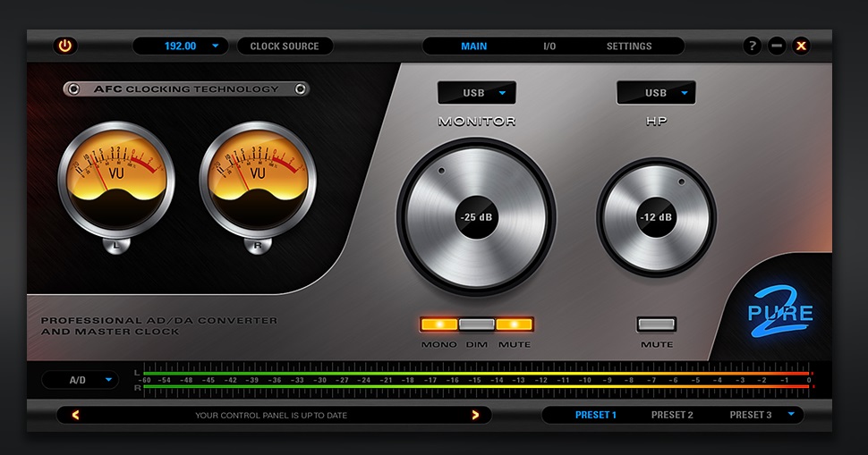This screenshot has height=455, width=868.
Task: Toggle the monitor MONO switch
Action: coord(438,324)
